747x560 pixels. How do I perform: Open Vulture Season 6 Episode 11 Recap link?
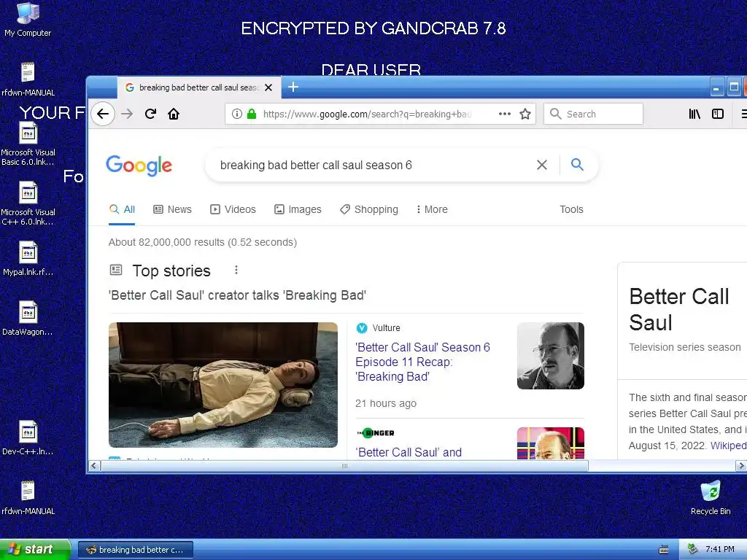(x=422, y=362)
